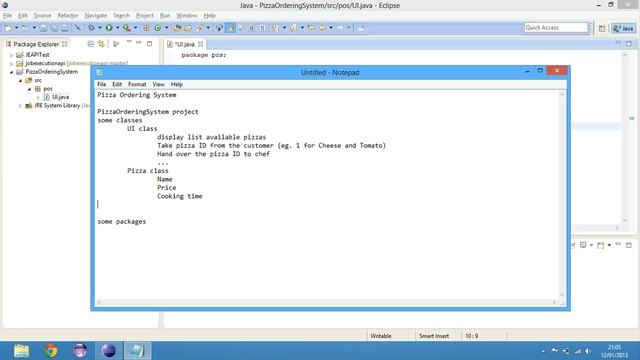Collapse the src folder node
This screenshot has width=640, height=360.
(x=20, y=80)
